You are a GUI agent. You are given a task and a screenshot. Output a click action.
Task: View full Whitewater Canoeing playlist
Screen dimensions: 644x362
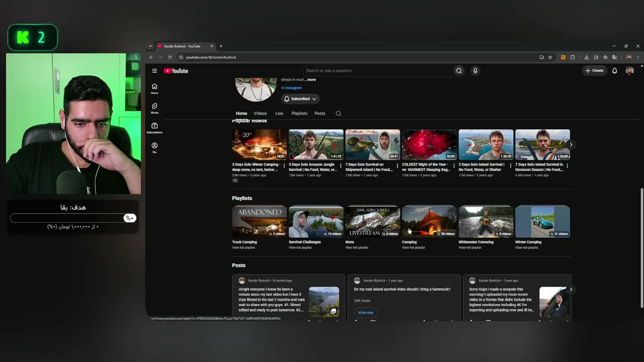pos(470,248)
